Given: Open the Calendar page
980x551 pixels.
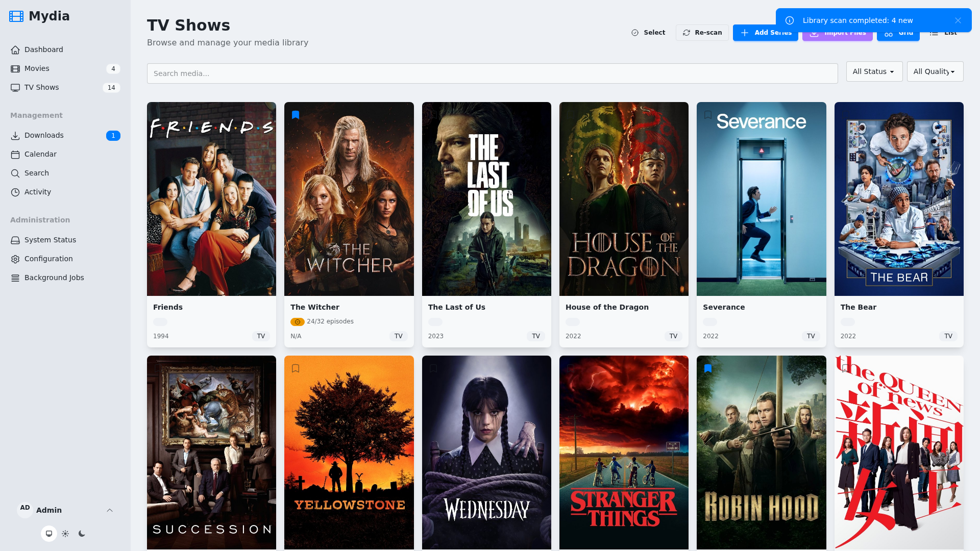Looking at the screenshot, I should [x=40, y=154].
